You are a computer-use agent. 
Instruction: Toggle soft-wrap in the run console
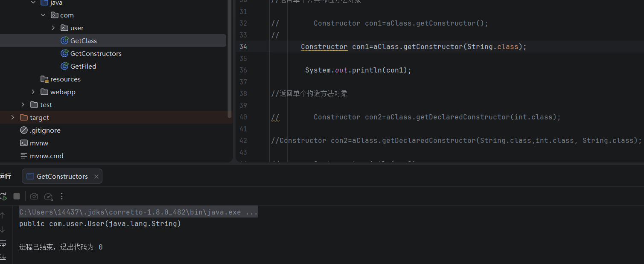click(3, 244)
